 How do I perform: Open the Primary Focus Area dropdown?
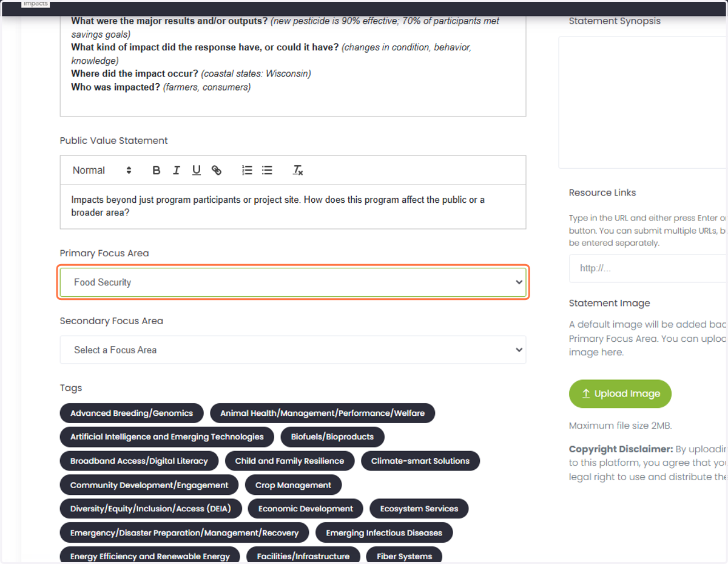(x=293, y=282)
